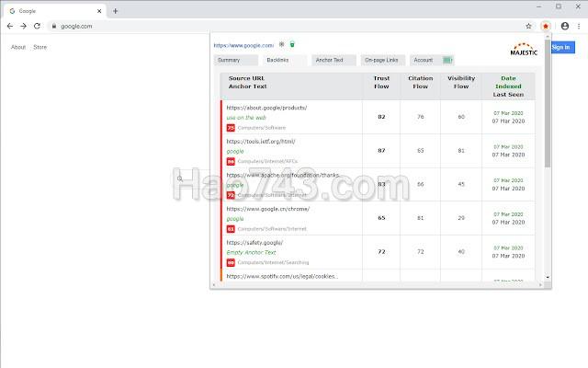Switch to the Anchor Text tab
Image resolution: width=588 pixels, height=368 pixels.
[334, 60]
